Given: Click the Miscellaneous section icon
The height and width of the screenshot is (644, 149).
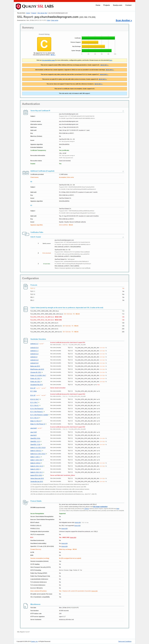Looking at the screenshot, I should coord(26,606).
